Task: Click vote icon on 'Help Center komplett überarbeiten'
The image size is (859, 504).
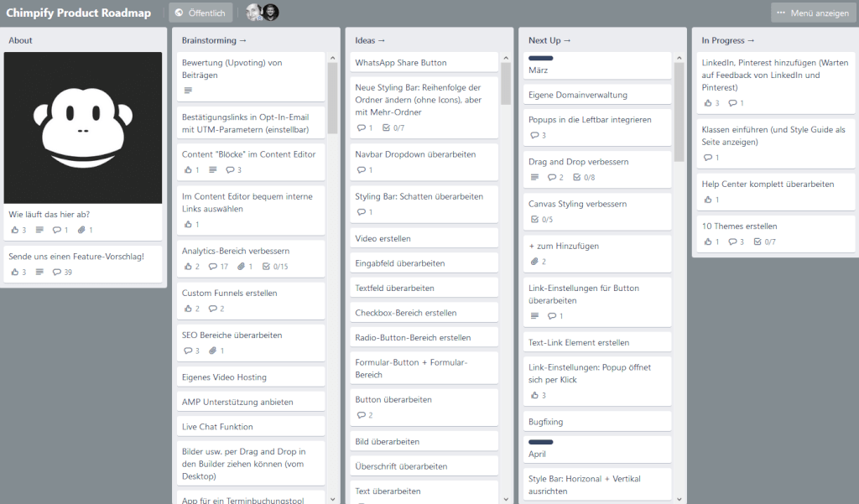Action: 708,200
